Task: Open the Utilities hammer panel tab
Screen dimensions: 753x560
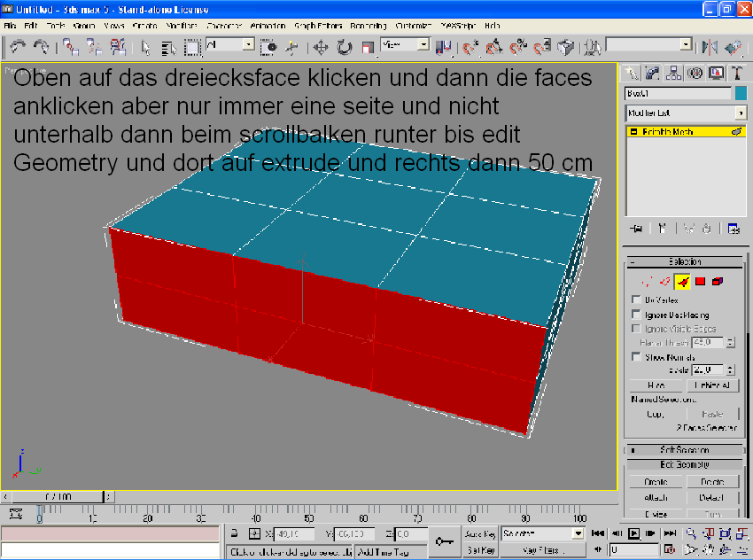Action: tap(738, 73)
